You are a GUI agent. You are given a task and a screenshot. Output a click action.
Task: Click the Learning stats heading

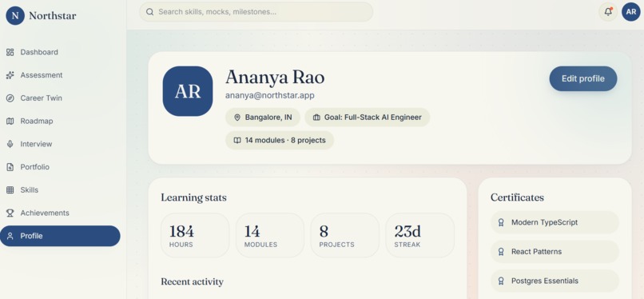pyautogui.click(x=193, y=198)
